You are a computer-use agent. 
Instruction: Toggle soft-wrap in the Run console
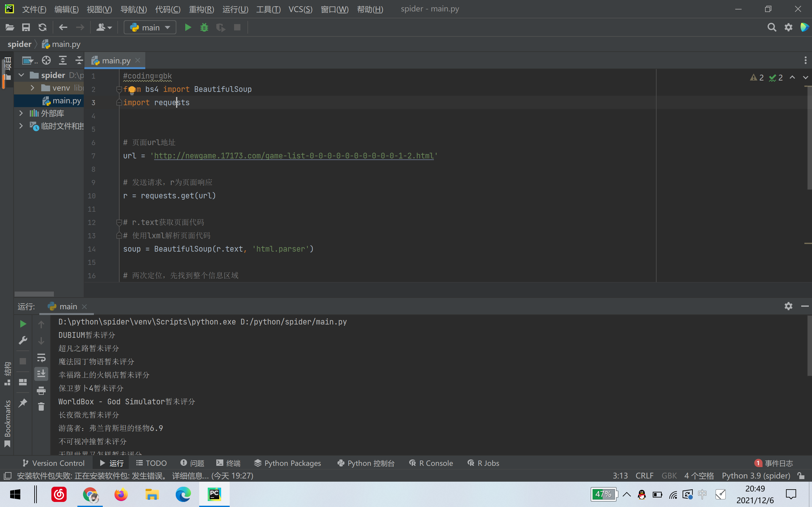tap(41, 358)
